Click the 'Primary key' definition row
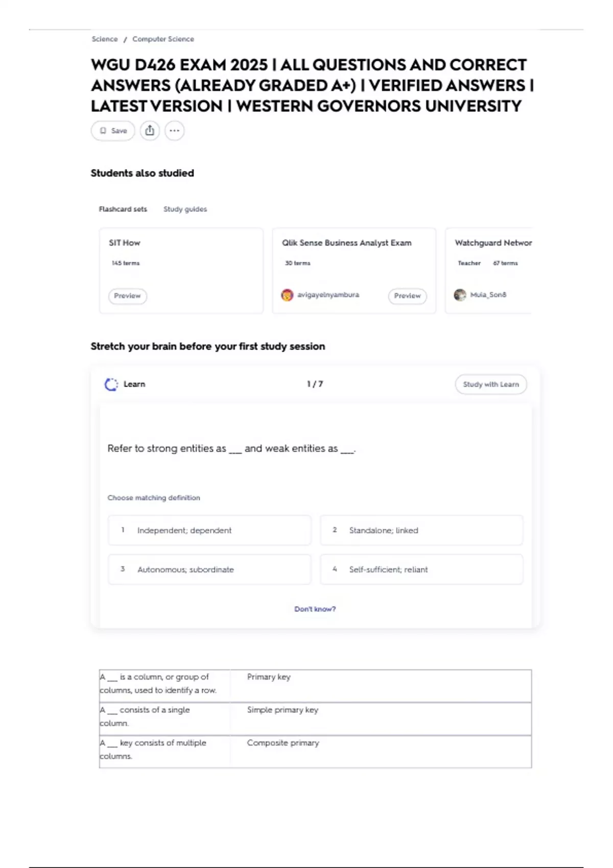This screenshot has height=868, width=613. [x=315, y=686]
